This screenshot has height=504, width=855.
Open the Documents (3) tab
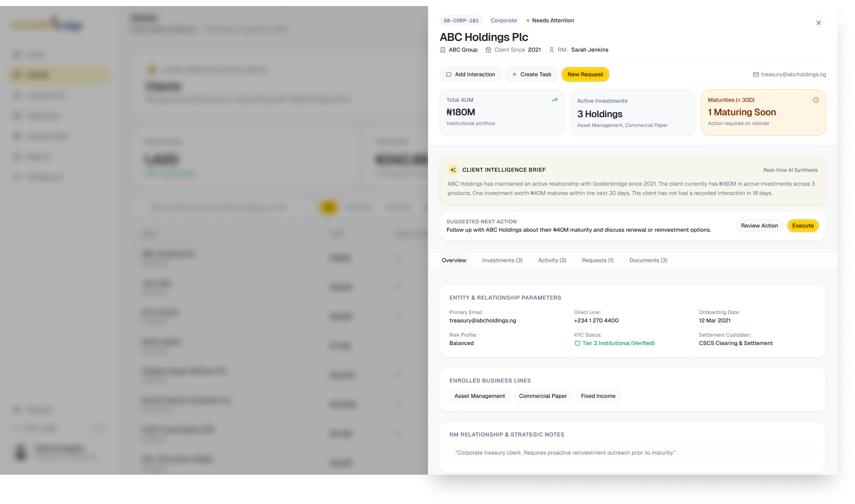648,260
